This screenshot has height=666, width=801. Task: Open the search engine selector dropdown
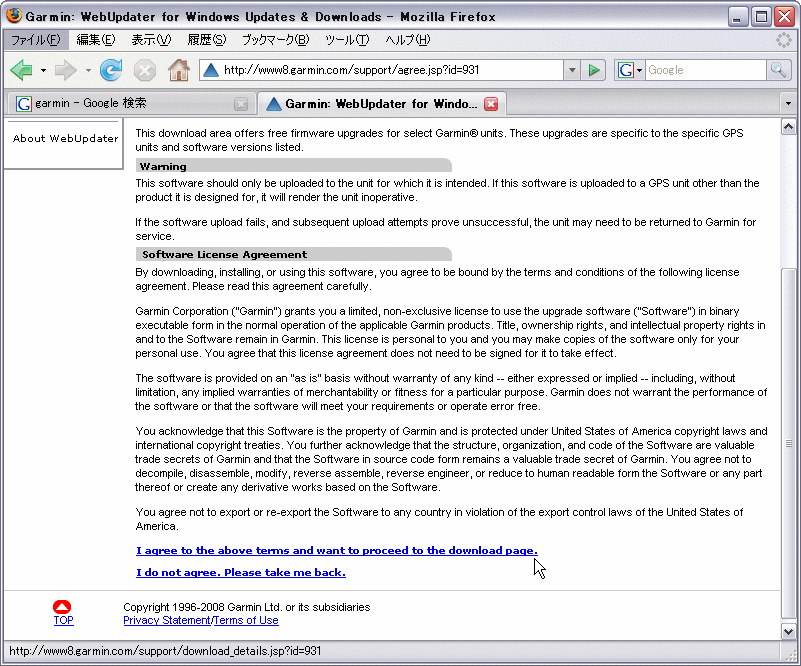coord(639,70)
